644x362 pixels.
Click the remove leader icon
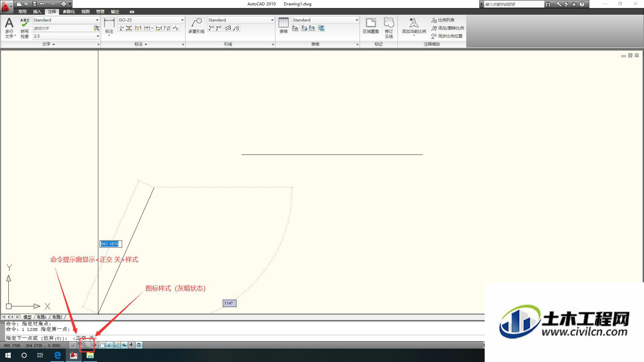pos(219,28)
